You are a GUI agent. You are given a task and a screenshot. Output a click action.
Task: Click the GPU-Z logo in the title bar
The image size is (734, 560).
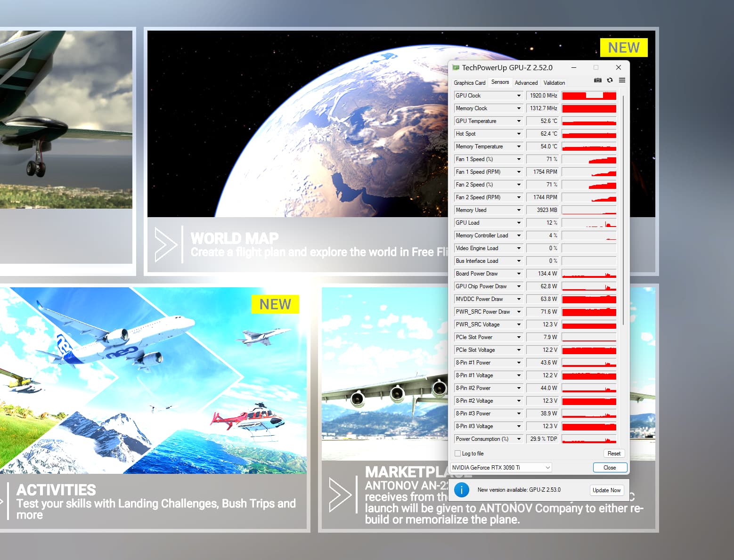(x=456, y=67)
